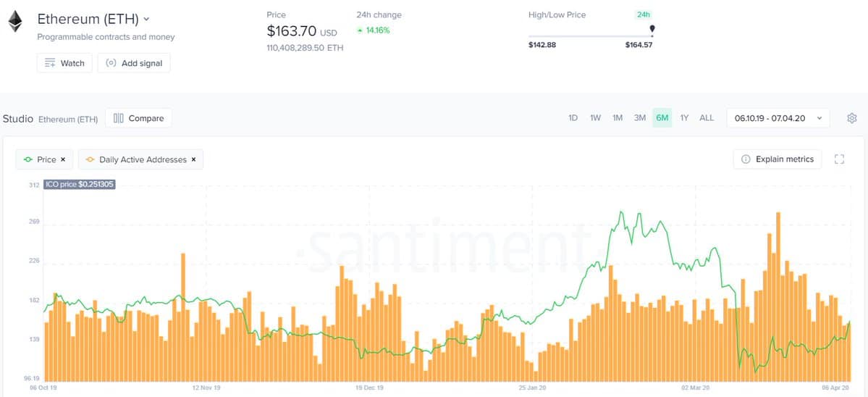Click the 12 Nov 19 axis date

(206, 388)
